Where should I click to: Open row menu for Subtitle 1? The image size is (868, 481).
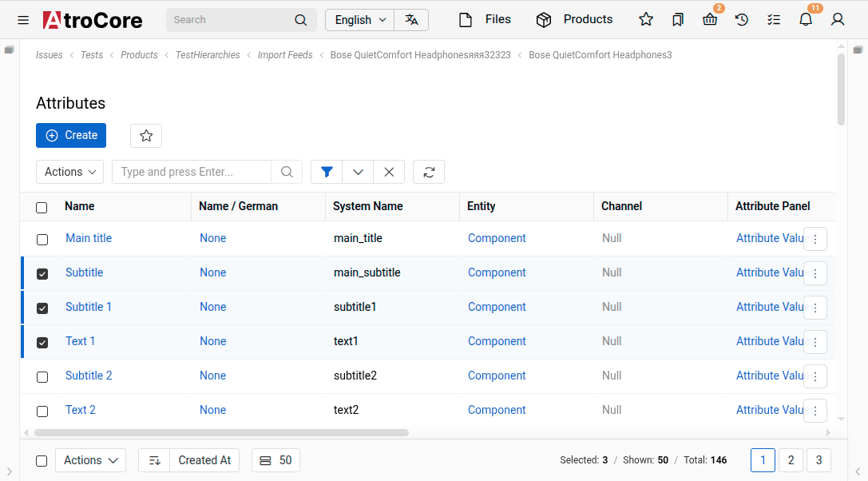point(814,308)
